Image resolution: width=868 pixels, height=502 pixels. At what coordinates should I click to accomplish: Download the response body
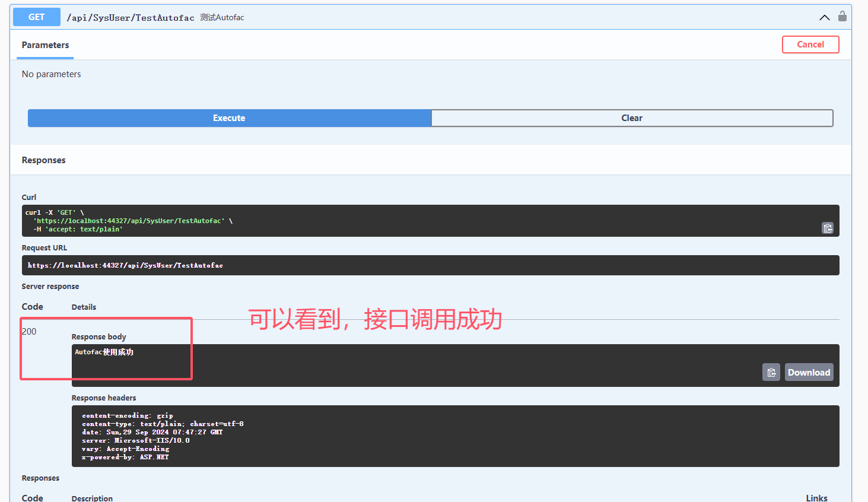coord(809,372)
